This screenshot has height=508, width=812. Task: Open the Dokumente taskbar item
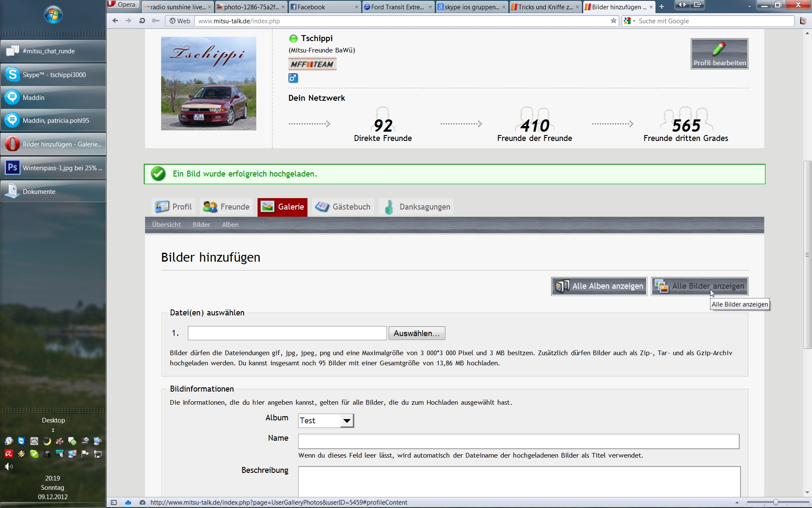(x=53, y=192)
